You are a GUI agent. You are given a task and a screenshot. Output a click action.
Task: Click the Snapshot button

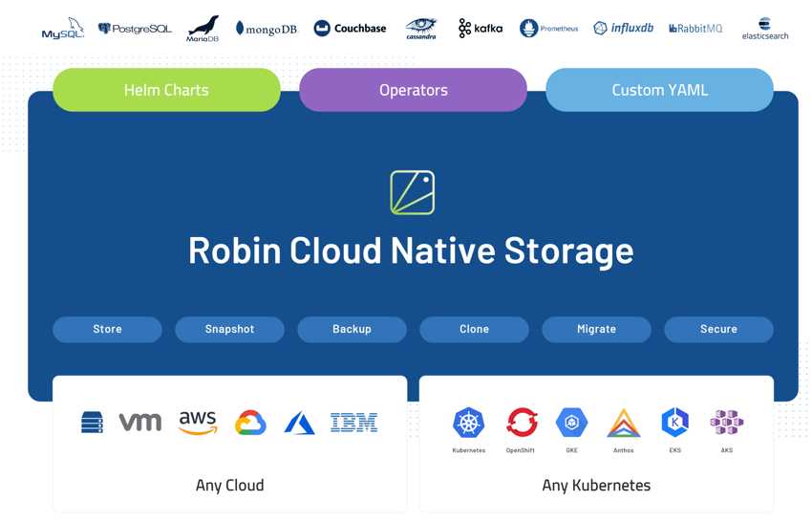click(229, 329)
